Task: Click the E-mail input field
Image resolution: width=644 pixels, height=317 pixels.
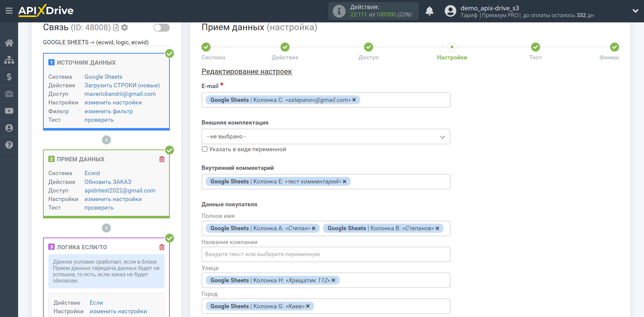Action: click(326, 100)
